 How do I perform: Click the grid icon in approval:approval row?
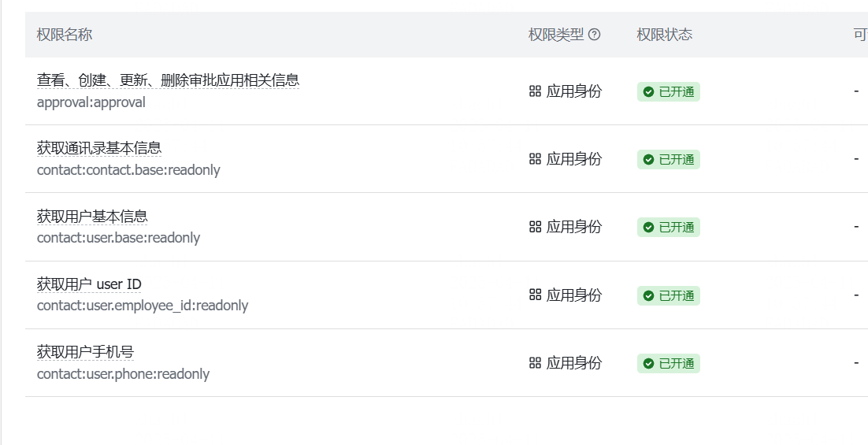[535, 91]
